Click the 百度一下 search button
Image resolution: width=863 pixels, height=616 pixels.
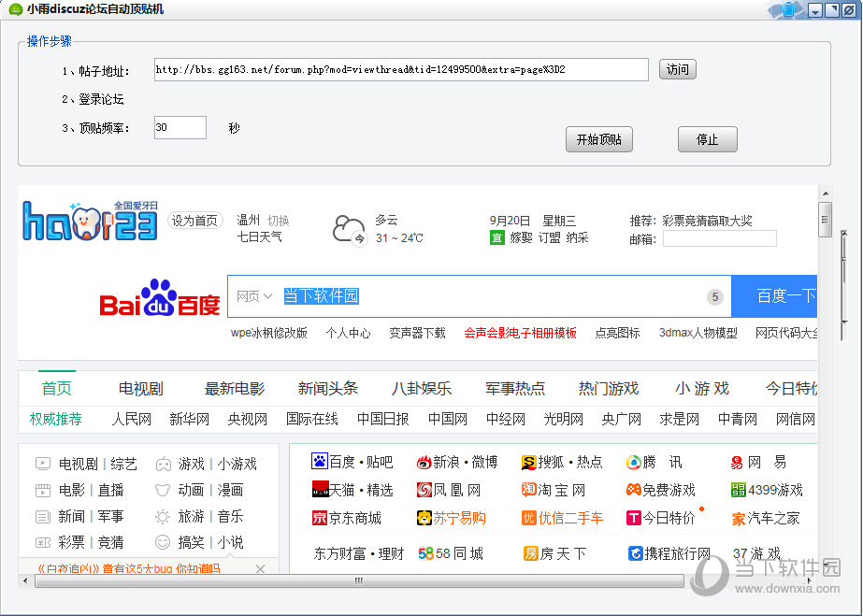pyautogui.click(x=774, y=296)
